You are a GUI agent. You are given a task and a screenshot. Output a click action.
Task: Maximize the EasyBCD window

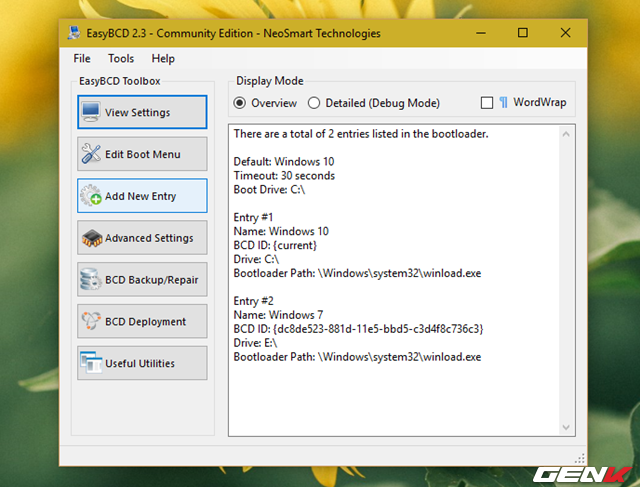point(522,33)
